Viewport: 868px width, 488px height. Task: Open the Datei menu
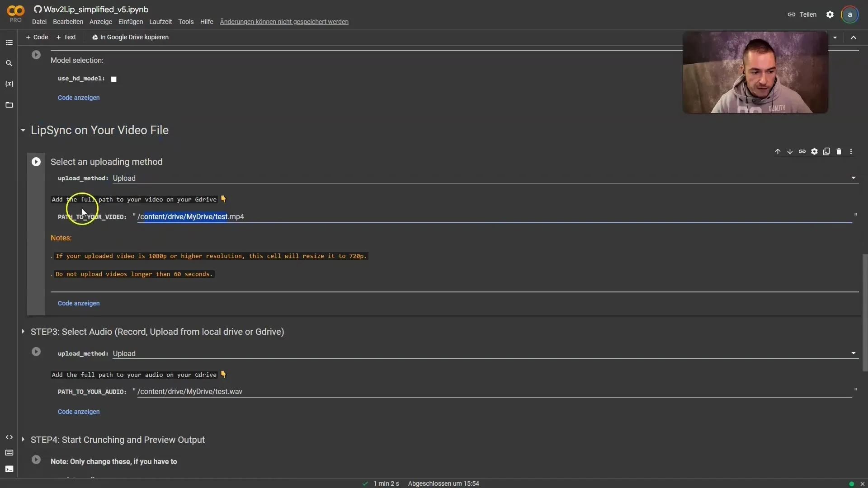point(39,22)
